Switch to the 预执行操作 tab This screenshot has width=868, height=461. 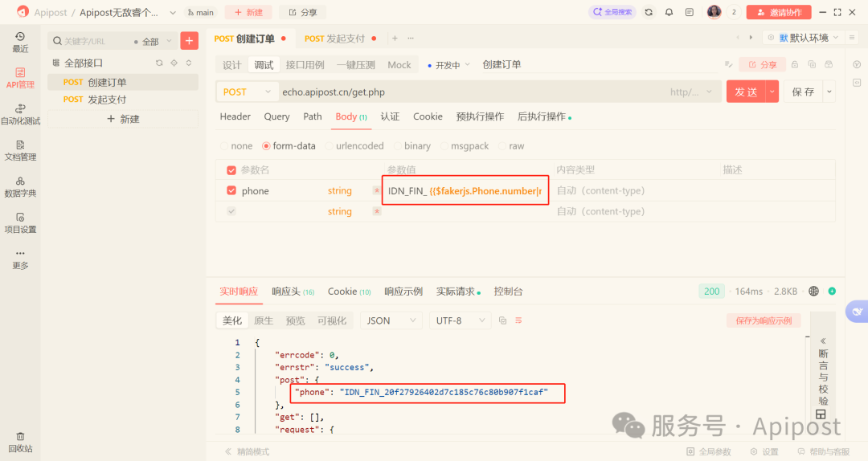(480, 116)
